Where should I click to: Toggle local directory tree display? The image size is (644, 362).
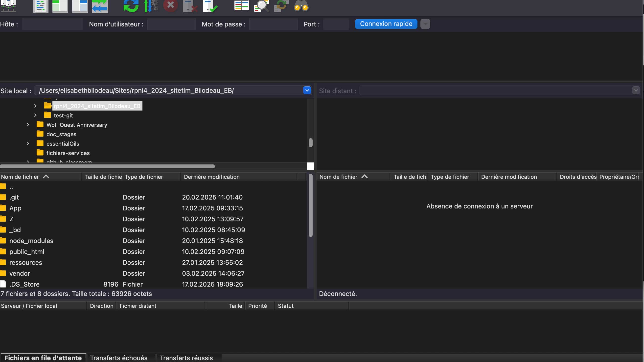(x=60, y=6)
